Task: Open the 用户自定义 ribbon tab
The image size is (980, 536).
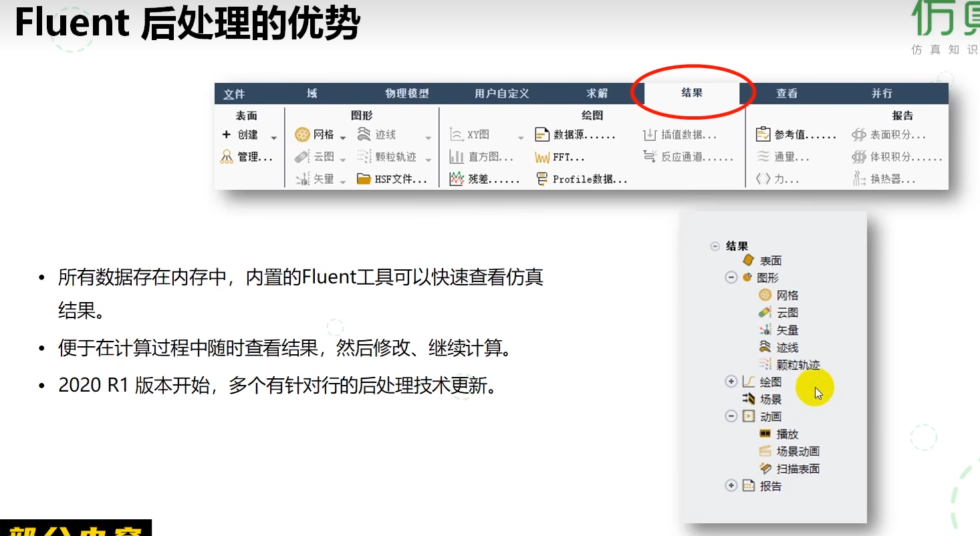Action: click(x=502, y=94)
